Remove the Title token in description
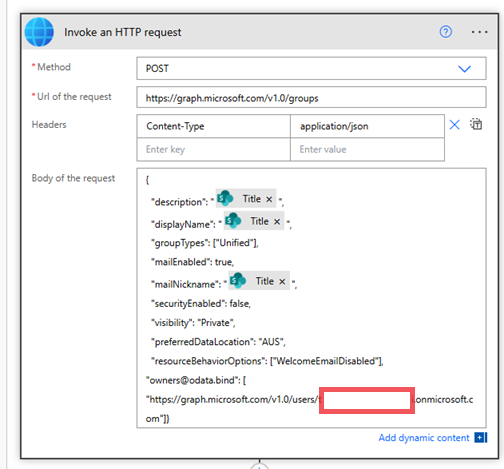This screenshot has width=504, height=469. (x=269, y=199)
